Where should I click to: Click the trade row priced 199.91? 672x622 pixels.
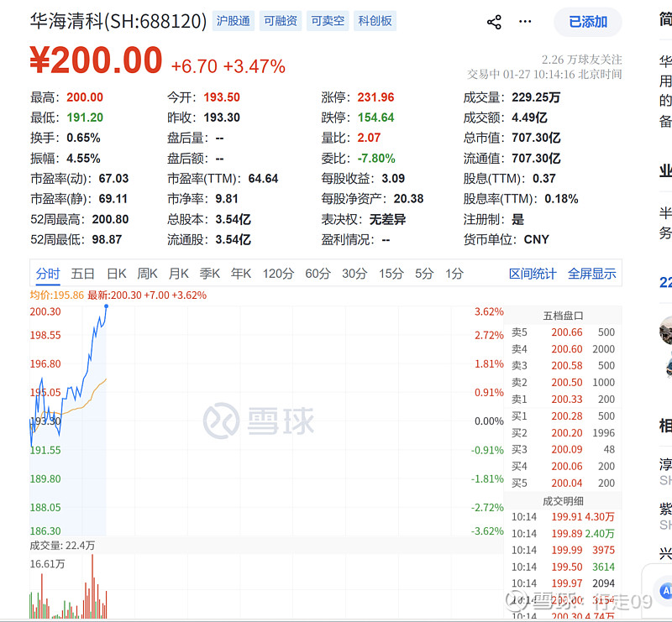pyautogui.click(x=563, y=516)
